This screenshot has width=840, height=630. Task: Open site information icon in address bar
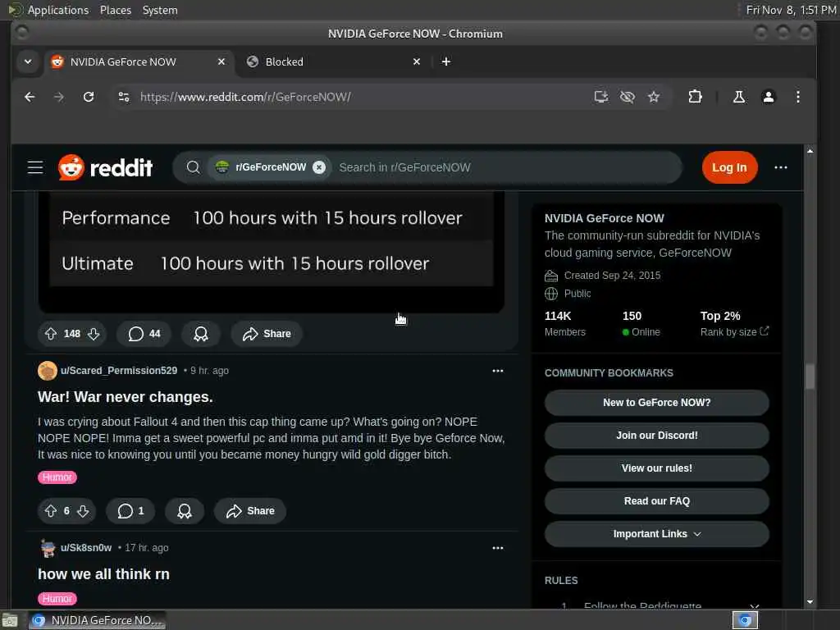[124, 97]
